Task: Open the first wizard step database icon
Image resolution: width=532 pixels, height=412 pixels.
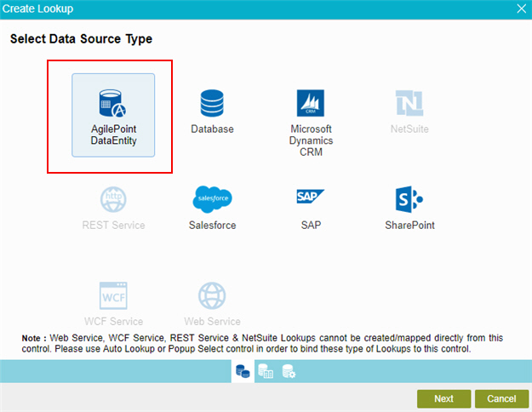Action: [243, 371]
